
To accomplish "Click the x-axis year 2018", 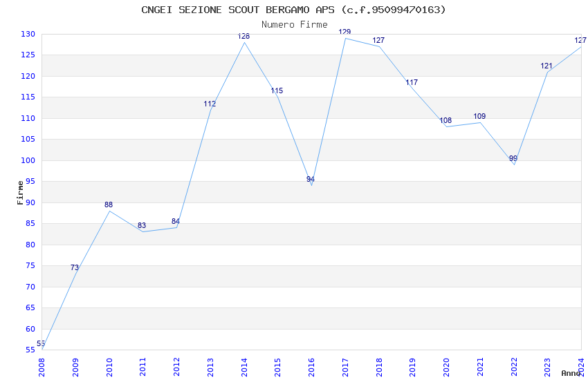I will (379, 368).
